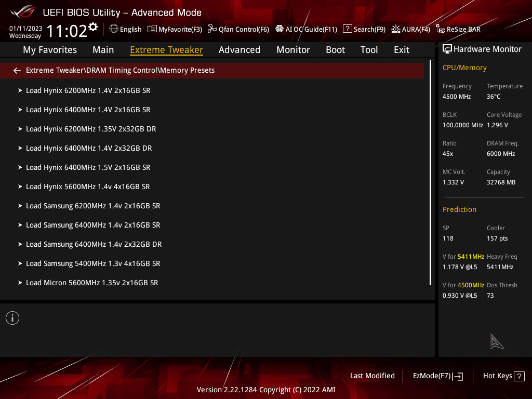532x399 pixels.
Task: Click the Cooler value 157 pts
Action: click(x=497, y=238)
